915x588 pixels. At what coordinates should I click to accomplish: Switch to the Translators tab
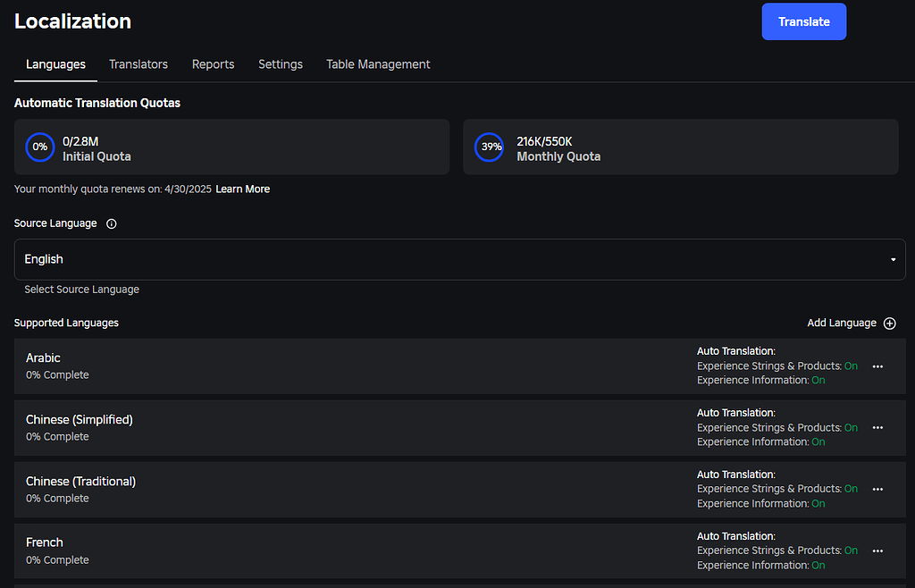click(139, 64)
